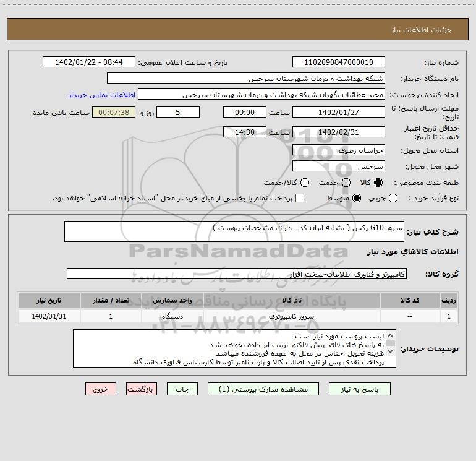Click the تعداد / مقدار column header
The height and width of the screenshot is (461, 476).
coord(111,300)
